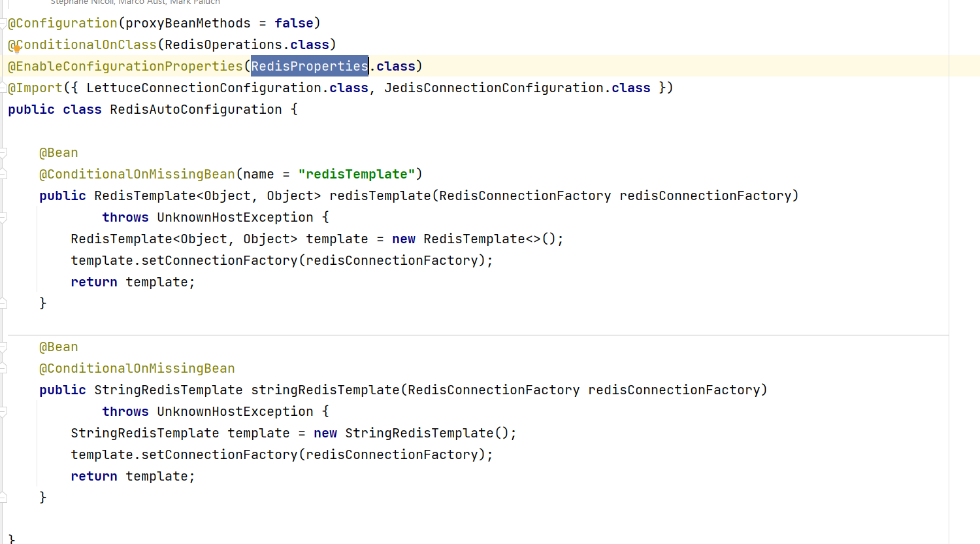Click the stringRedisTemplate method name
The width and height of the screenshot is (980, 544).
coord(325,390)
